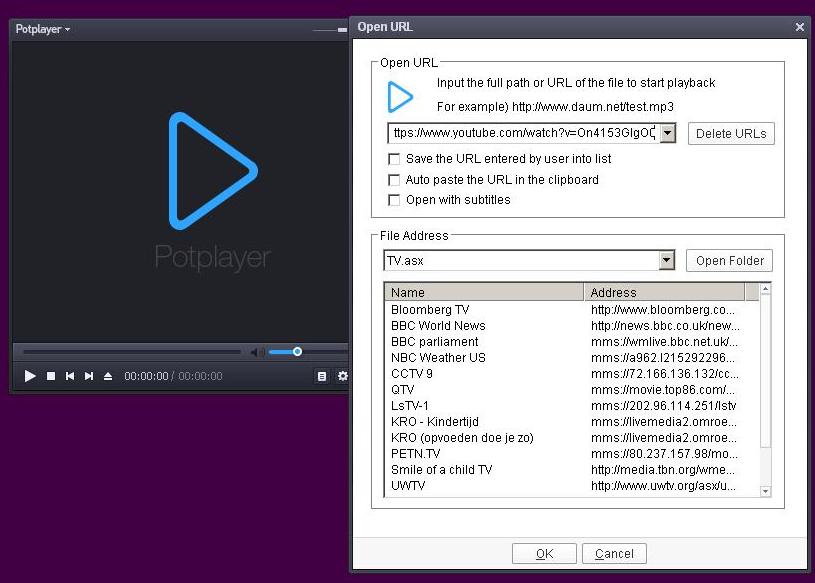Screen dimensions: 815x583
Task: Mute audio via speaker icon
Action: click(257, 352)
